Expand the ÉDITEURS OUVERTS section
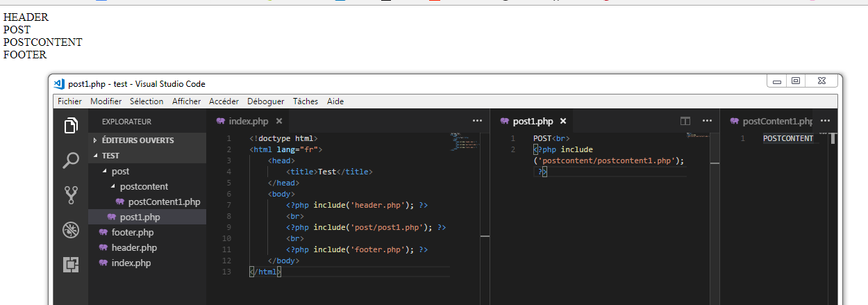Image resolution: width=868 pixels, height=305 pixels. (147, 140)
